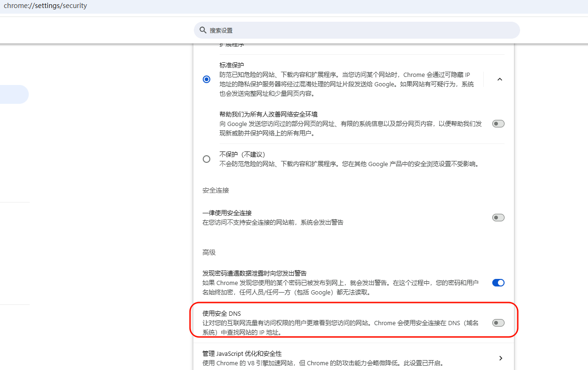
Task: Disable the password breach warning toggle
Action: coord(498,283)
